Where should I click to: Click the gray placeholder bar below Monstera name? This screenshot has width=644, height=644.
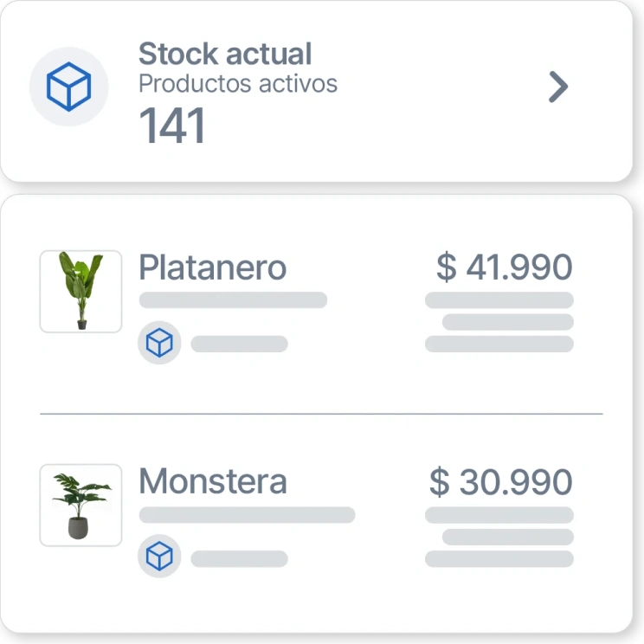pyautogui.click(x=247, y=515)
